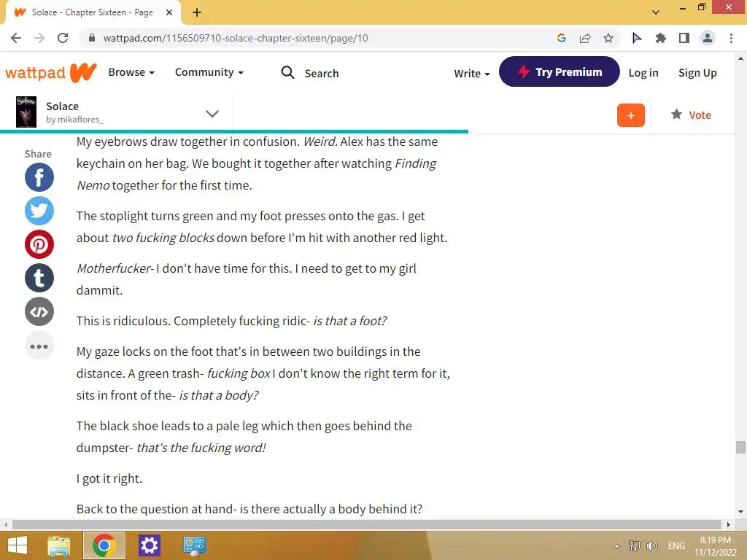The width and height of the screenshot is (747, 560).
Task: Click the scroll down arrow
Action: click(x=740, y=512)
